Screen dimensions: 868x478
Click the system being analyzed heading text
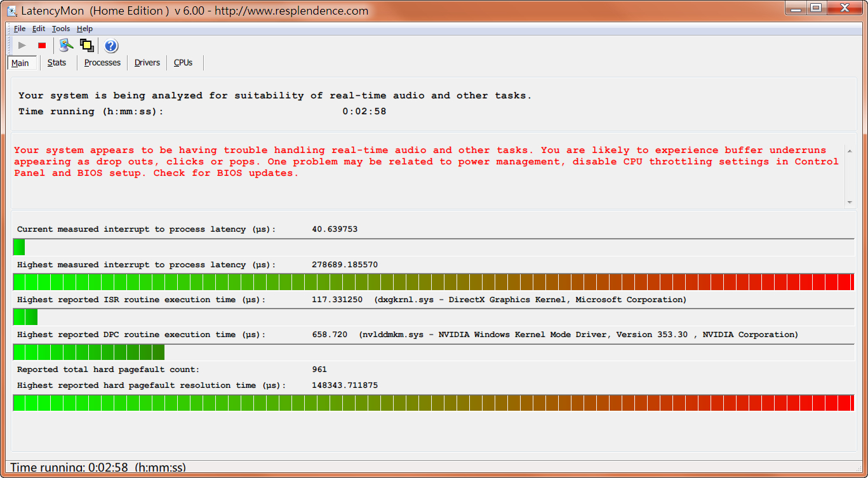[x=275, y=96]
